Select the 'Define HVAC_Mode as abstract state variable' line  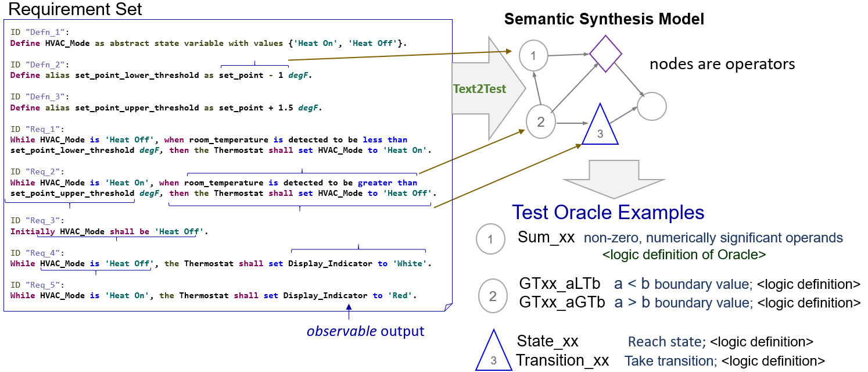coord(209,43)
